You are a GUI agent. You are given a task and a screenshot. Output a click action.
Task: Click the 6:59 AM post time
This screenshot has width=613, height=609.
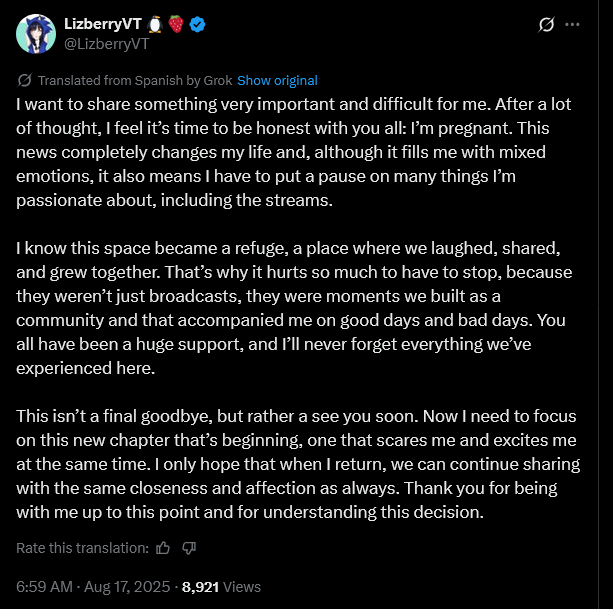[45, 587]
